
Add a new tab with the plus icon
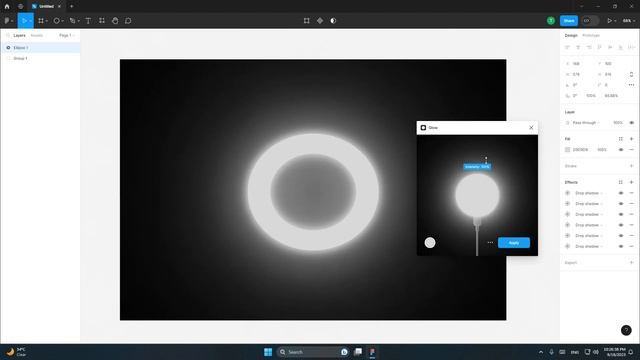[x=71, y=7]
